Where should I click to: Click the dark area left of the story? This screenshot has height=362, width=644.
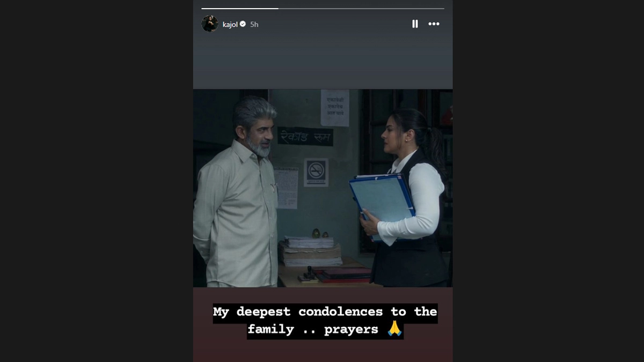pos(97,181)
